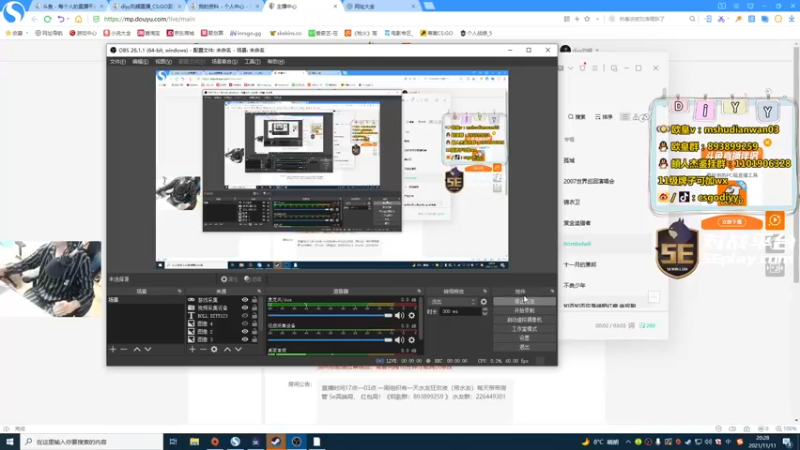Click browser undo close-tab icon
This screenshot has height=450, width=800.
62,19
